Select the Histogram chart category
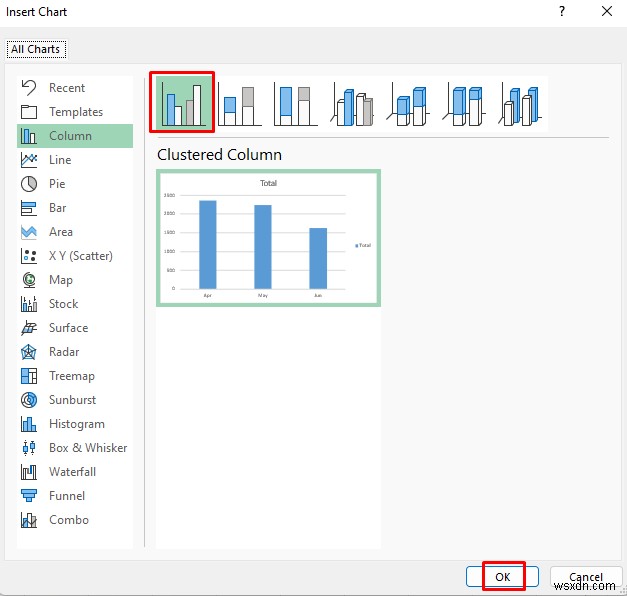 pos(75,424)
